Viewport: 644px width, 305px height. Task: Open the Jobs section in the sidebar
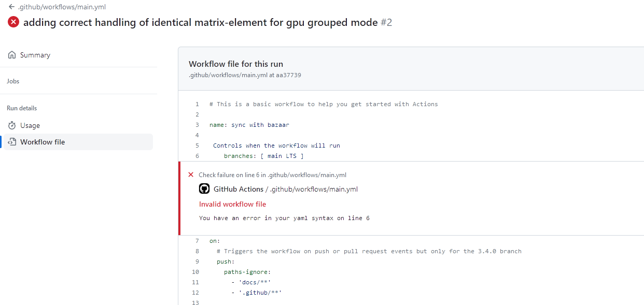[13, 81]
